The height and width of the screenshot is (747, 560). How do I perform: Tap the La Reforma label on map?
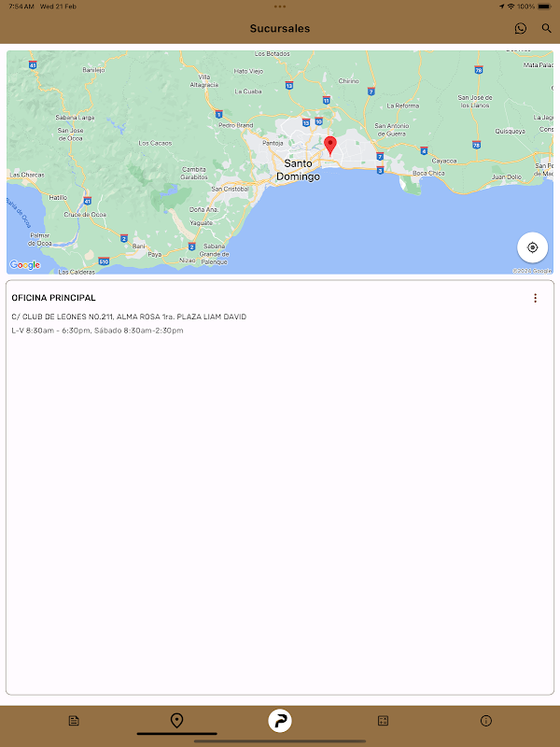click(x=403, y=106)
